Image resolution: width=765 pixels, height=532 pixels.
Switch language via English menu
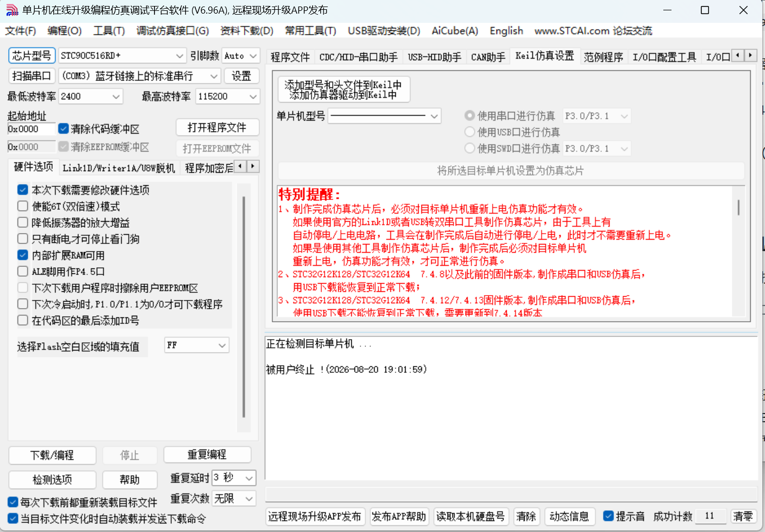506,31
